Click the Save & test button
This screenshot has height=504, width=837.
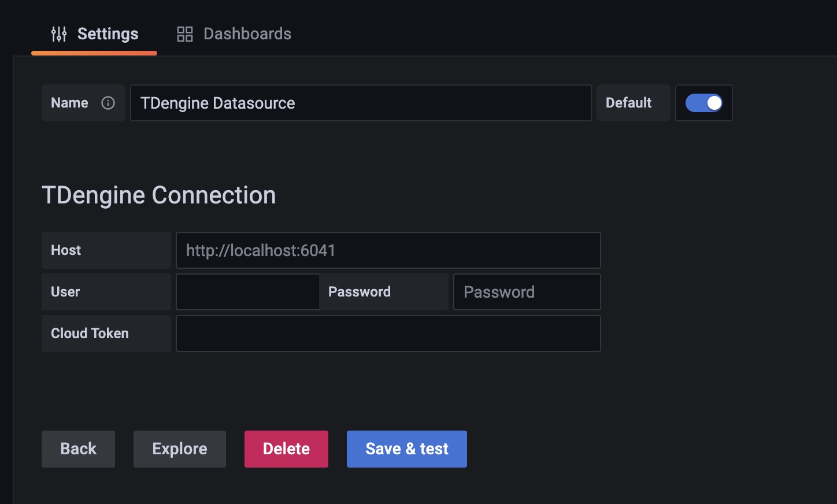point(406,449)
